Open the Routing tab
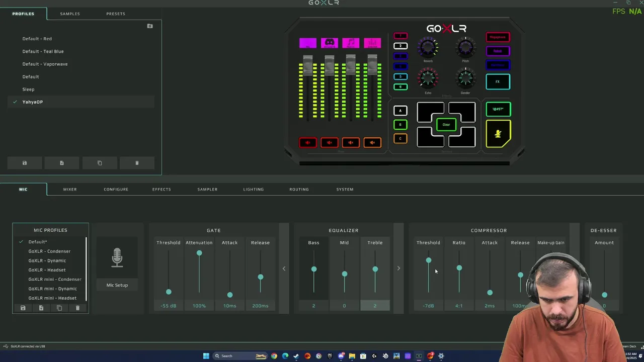Viewport: 644px width, 362px height. [x=299, y=189]
